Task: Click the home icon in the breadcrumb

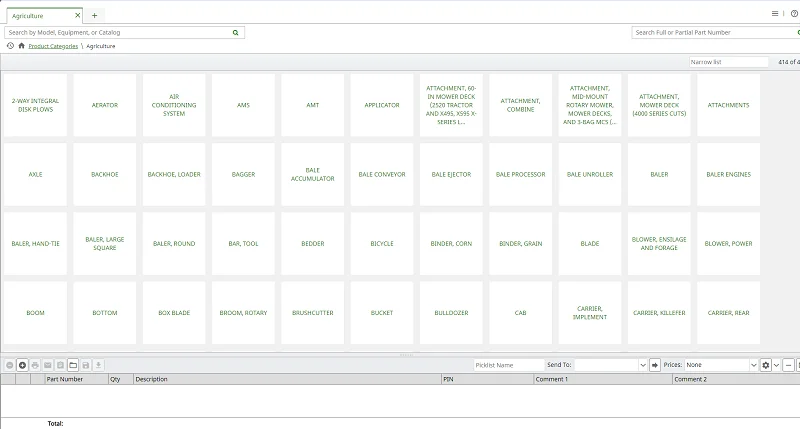Action: pyautogui.click(x=21, y=46)
